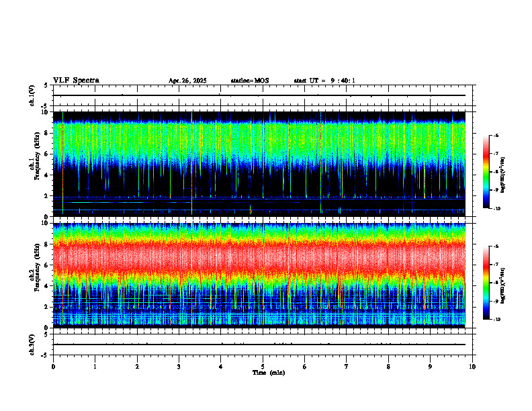Click tick label "9" on the time axis
The width and height of the screenshot is (532, 411).
click(x=430, y=367)
